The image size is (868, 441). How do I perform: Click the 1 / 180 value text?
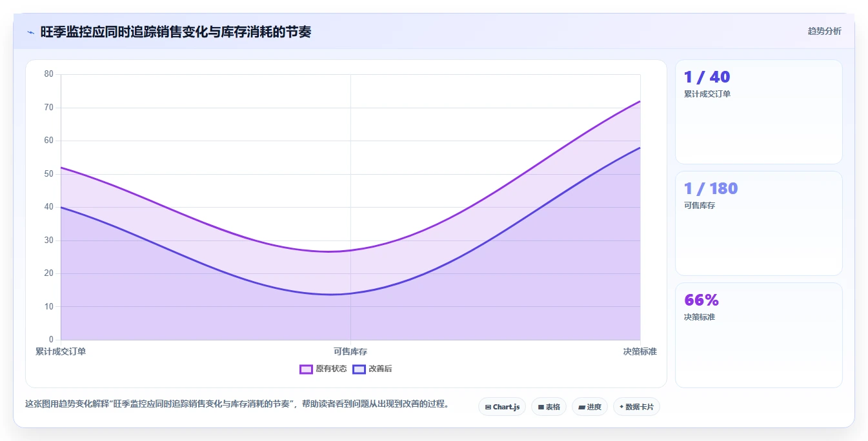(x=711, y=189)
